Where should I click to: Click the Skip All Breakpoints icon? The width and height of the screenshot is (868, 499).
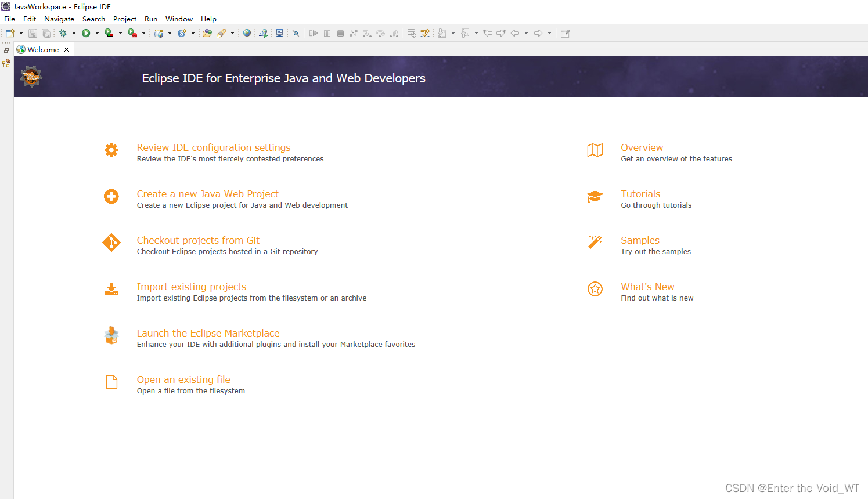pyautogui.click(x=296, y=33)
